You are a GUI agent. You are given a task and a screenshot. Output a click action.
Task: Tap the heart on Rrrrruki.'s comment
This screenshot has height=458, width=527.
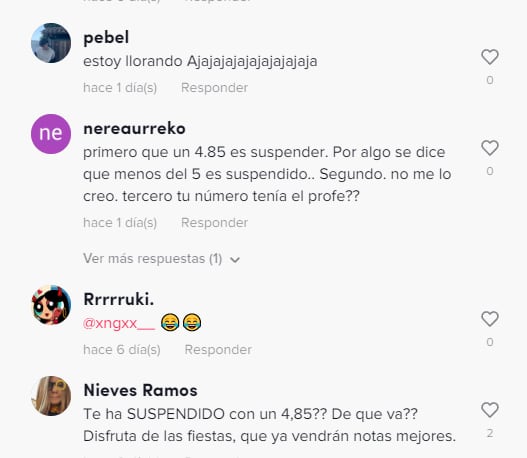tap(490, 319)
